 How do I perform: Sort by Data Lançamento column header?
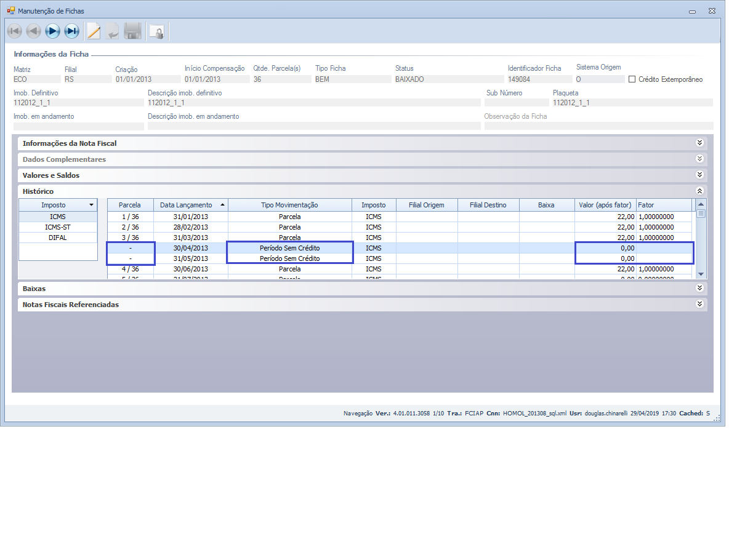point(186,205)
